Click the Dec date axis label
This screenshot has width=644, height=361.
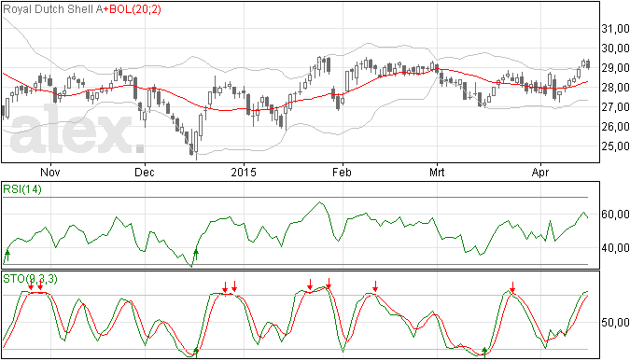tap(145, 172)
